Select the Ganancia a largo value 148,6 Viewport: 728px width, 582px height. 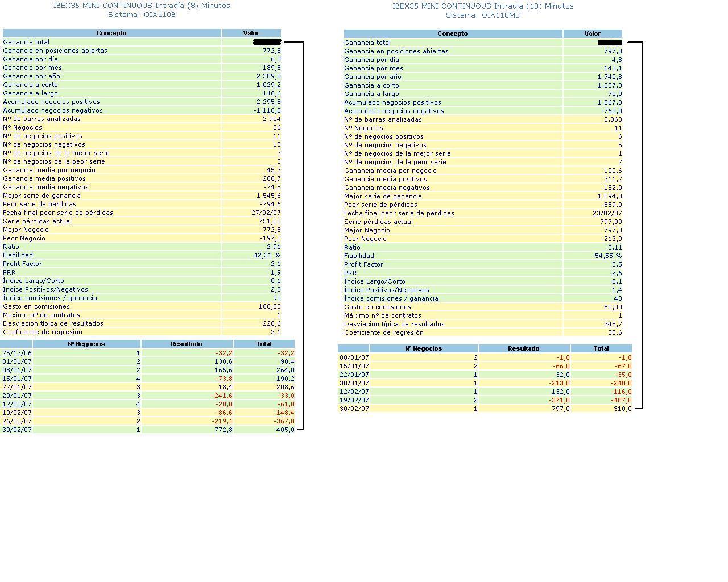click(x=272, y=93)
